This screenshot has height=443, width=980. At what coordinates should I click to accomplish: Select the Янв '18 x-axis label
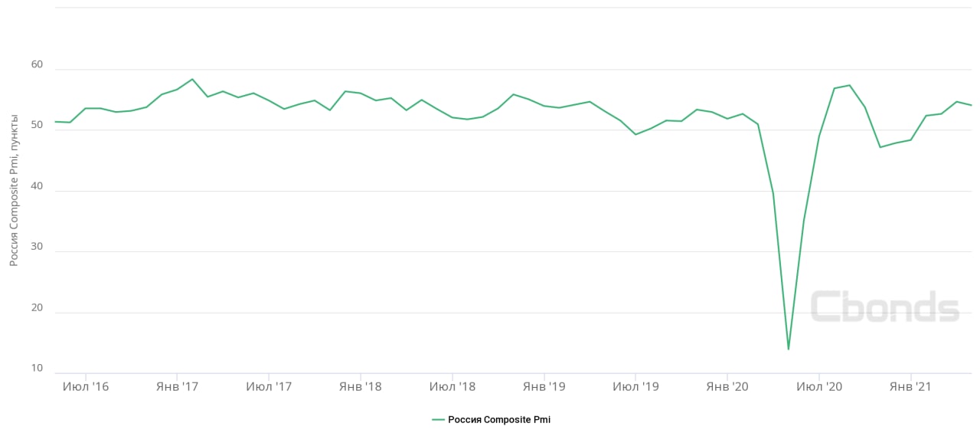(361, 387)
